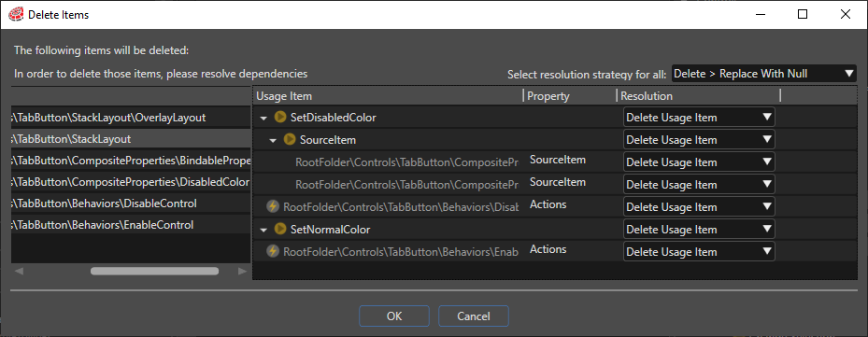Screen dimensions: 868x337
Task: Click the SetDisabledColor action icon
Action: (x=280, y=118)
